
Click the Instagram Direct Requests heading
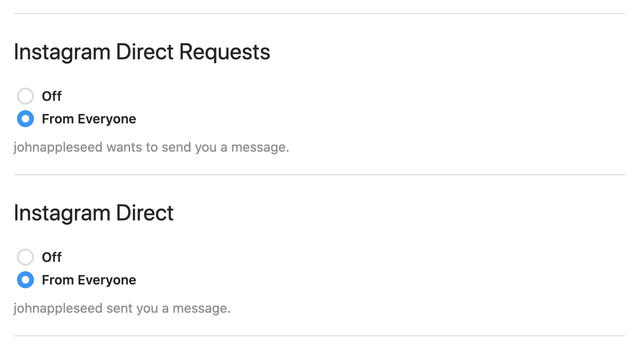(x=142, y=52)
